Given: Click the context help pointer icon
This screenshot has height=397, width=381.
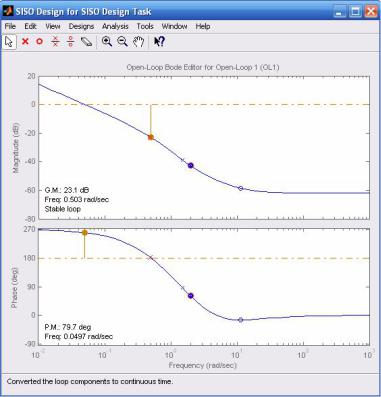Looking at the screenshot, I should click(x=159, y=42).
